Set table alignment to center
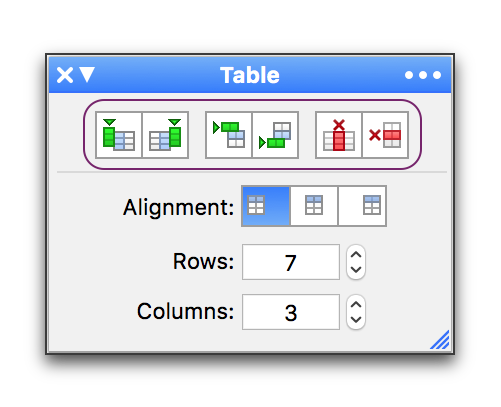The image size is (501, 407). point(314,206)
